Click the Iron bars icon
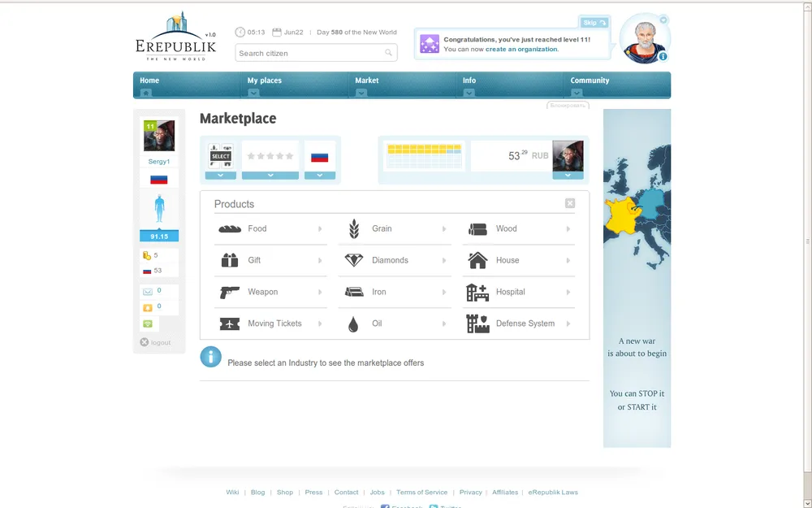This screenshot has height=508, width=812. coord(354,292)
